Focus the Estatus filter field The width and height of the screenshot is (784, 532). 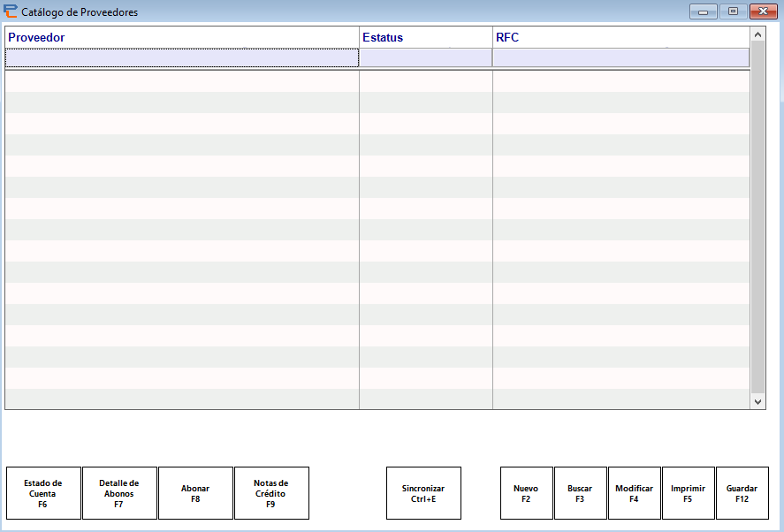click(426, 58)
